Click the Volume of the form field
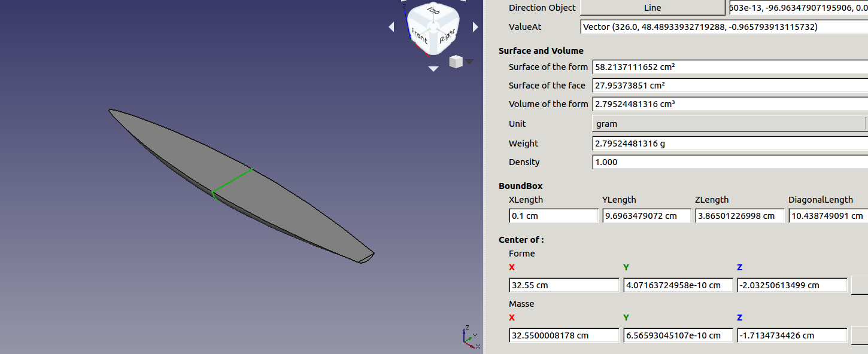 (x=729, y=104)
